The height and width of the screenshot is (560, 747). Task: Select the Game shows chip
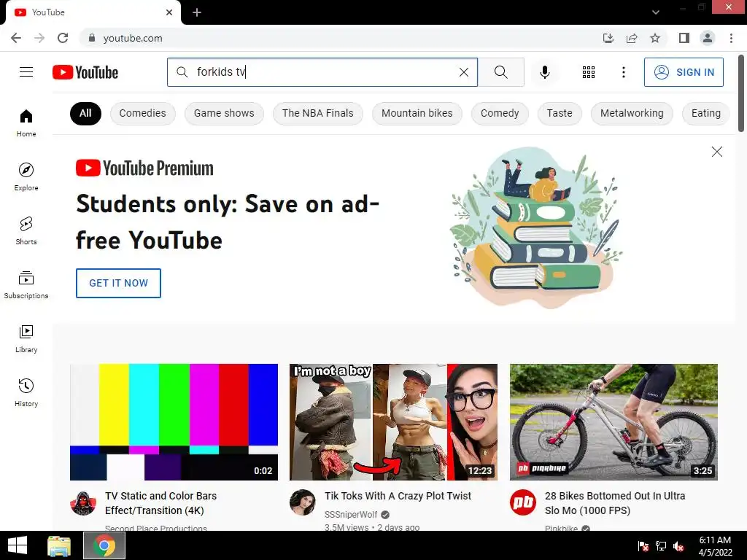tap(224, 113)
